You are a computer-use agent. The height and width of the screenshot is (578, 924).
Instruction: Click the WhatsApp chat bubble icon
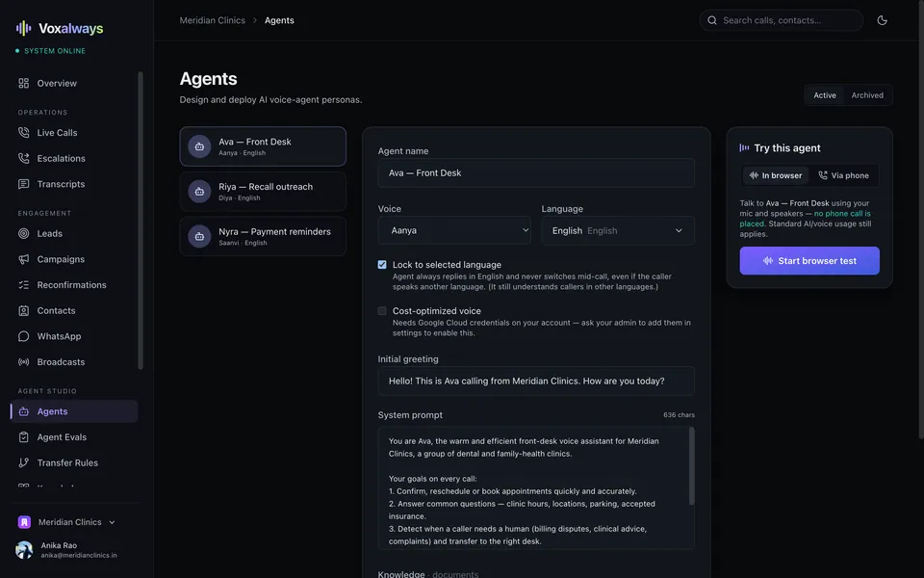(x=23, y=336)
